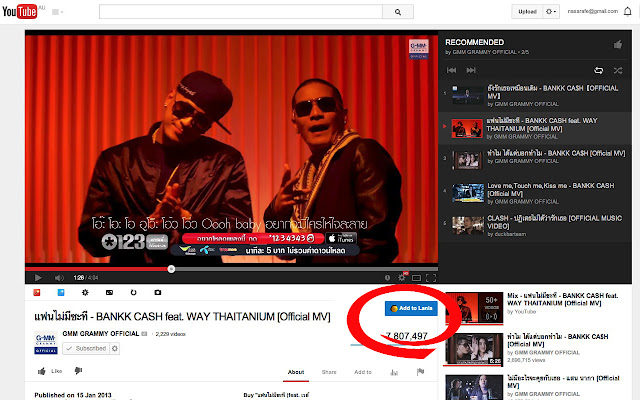This screenshot has width=640, height=400.
Task: Open the account email menu
Action: point(593,11)
